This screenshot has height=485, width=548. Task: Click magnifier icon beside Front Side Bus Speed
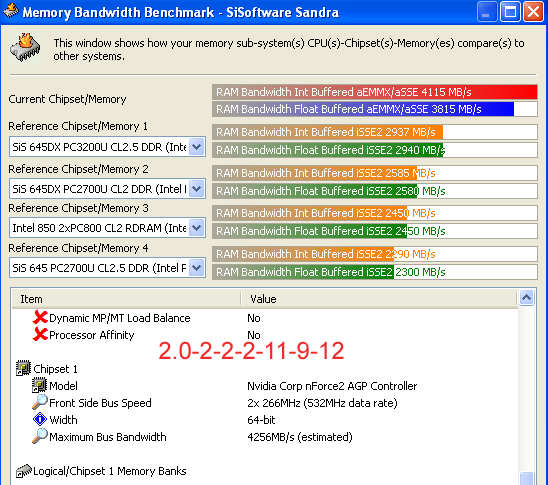(x=39, y=402)
